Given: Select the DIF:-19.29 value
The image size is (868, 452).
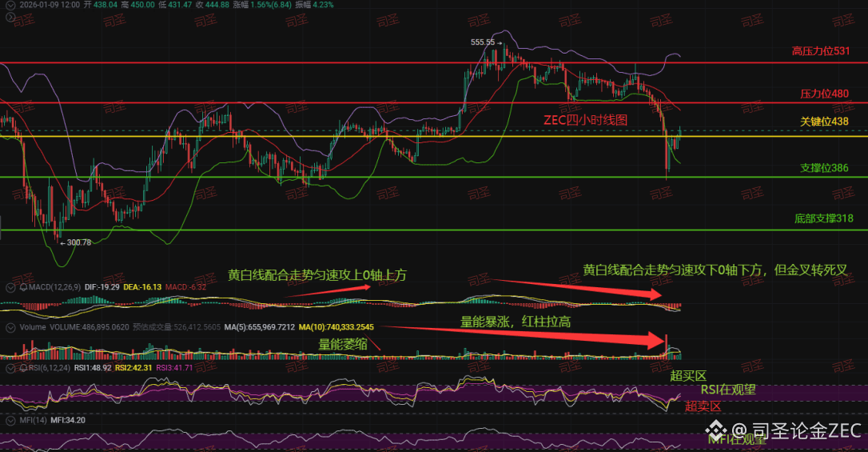Looking at the screenshot, I should [x=102, y=287].
